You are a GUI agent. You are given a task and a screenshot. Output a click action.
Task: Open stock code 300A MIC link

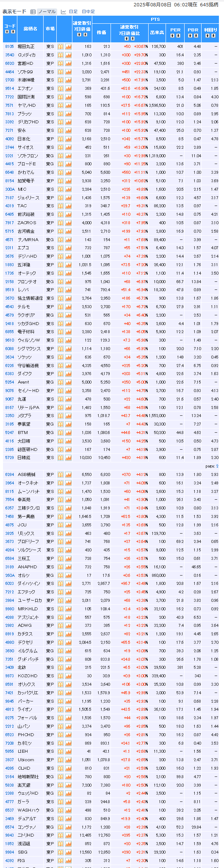pos(9,189)
